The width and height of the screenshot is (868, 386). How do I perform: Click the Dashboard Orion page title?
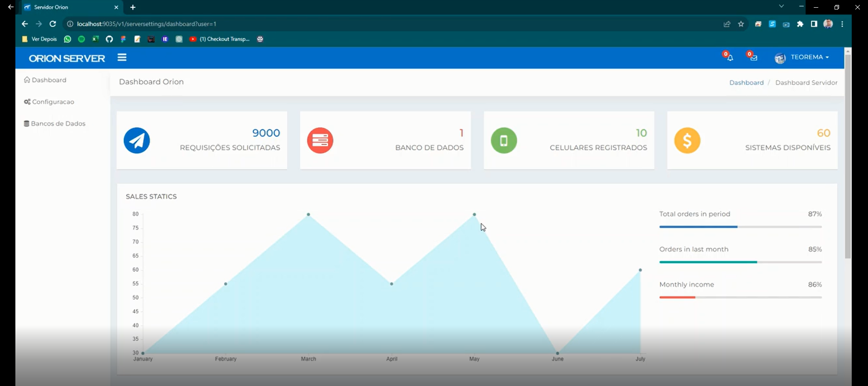[x=151, y=82]
